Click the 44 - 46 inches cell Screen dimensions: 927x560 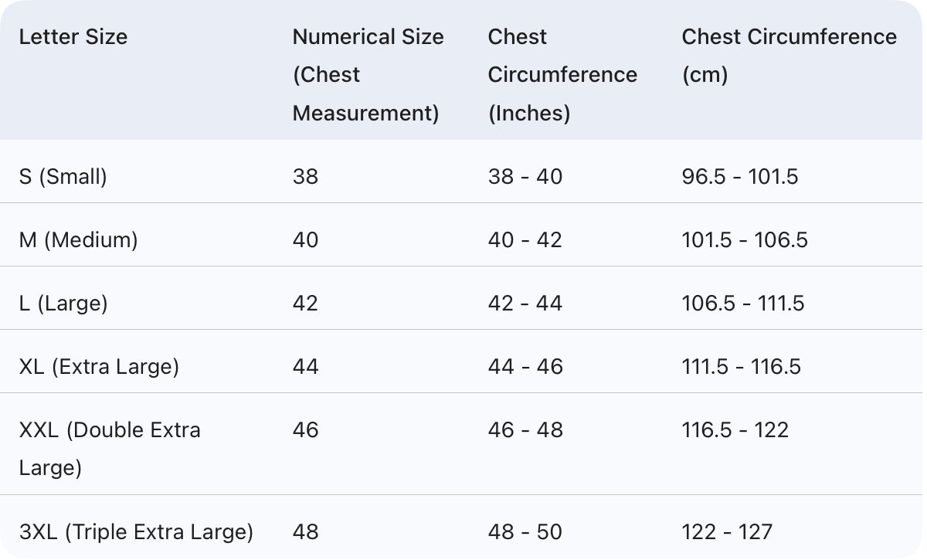525,366
